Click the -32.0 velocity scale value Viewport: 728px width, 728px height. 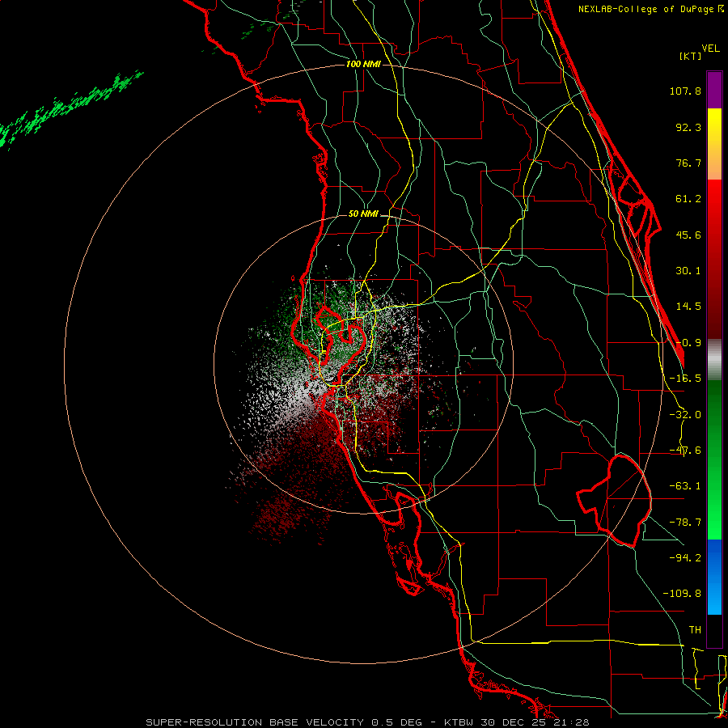685,415
